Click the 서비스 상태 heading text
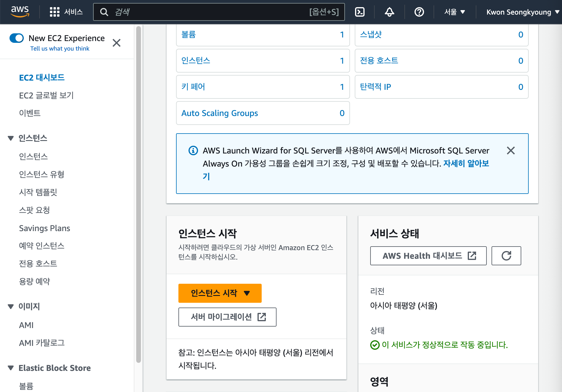 [x=395, y=233]
